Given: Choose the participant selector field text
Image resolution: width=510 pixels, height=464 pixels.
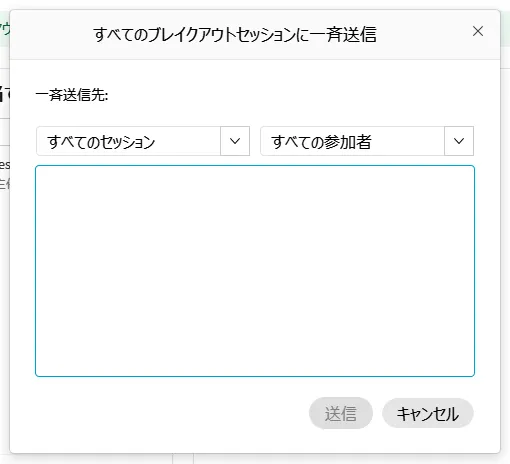Looking at the screenshot, I should 321,142.
